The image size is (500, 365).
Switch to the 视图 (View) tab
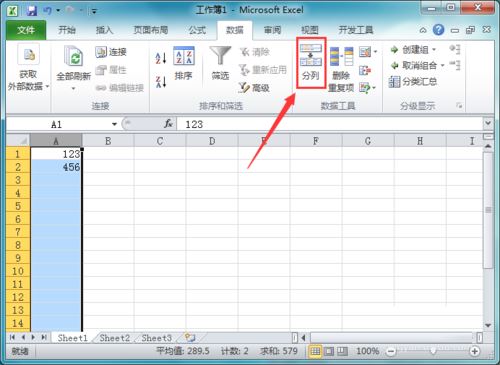point(310,30)
